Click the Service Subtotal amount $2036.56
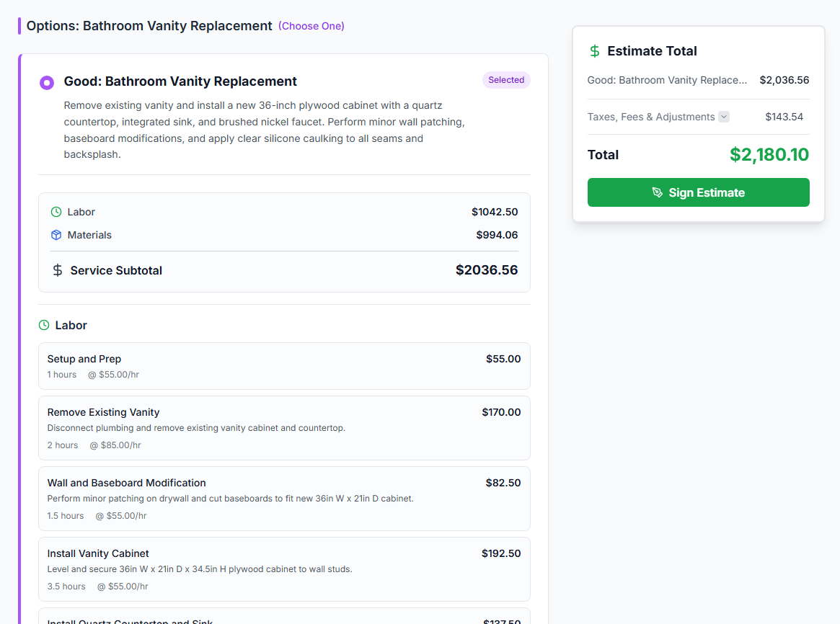Screen dimensions: 840x624 tap(487, 270)
